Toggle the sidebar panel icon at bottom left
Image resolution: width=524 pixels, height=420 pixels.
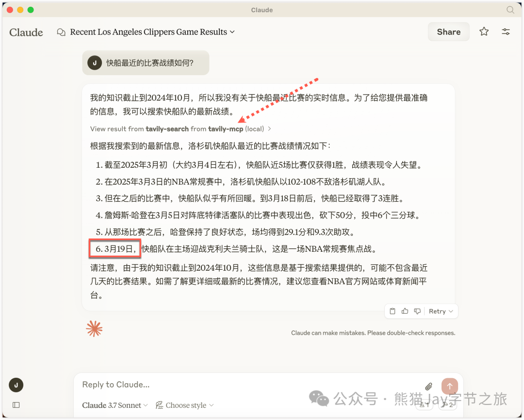(16, 405)
